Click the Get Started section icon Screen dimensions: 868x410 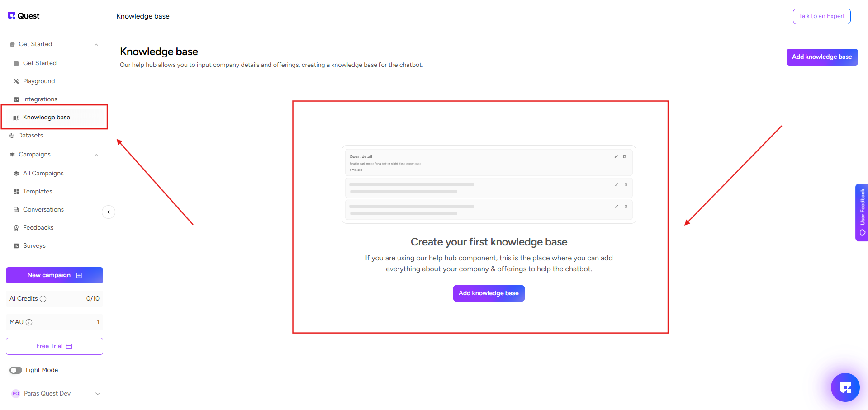pyautogui.click(x=12, y=44)
